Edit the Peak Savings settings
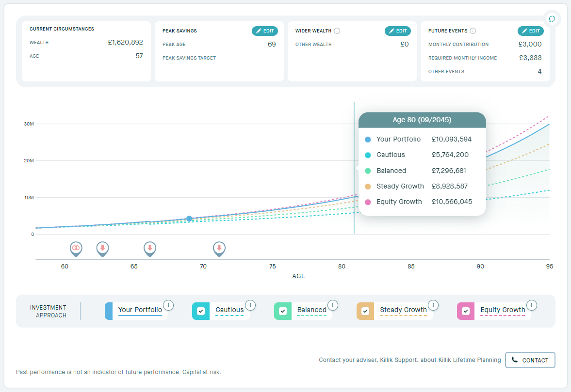571x392 pixels. click(264, 31)
